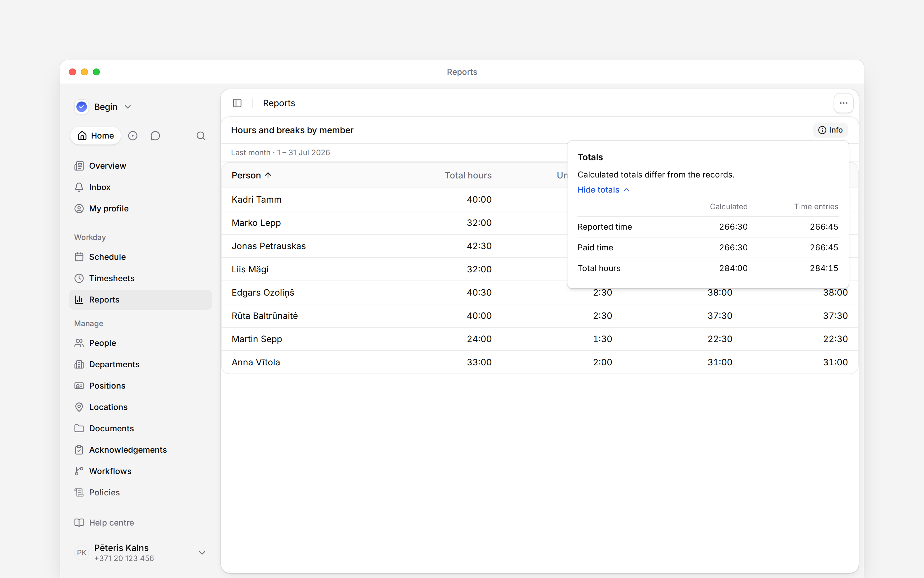Select the Home tab
The width and height of the screenshot is (924, 578).
point(95,136)
